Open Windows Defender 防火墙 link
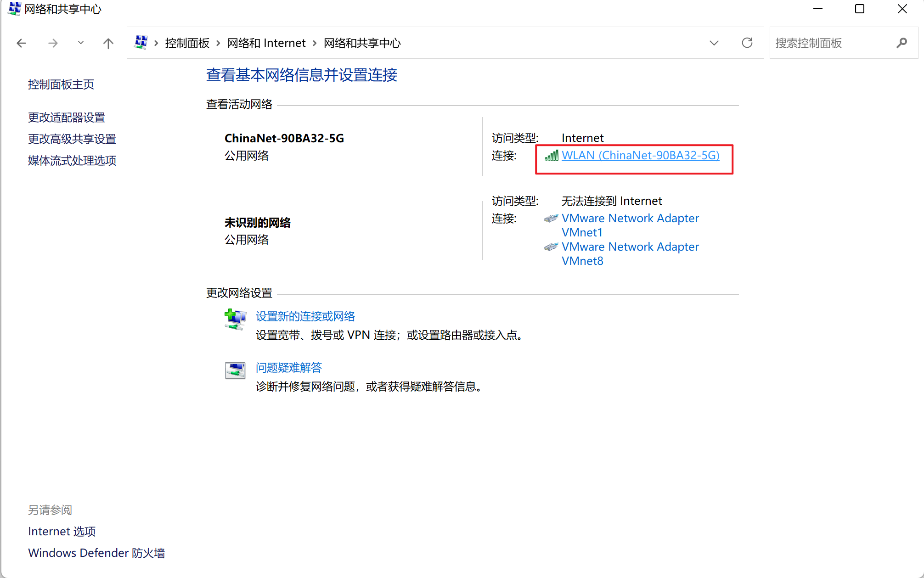 tap(96, 553)
